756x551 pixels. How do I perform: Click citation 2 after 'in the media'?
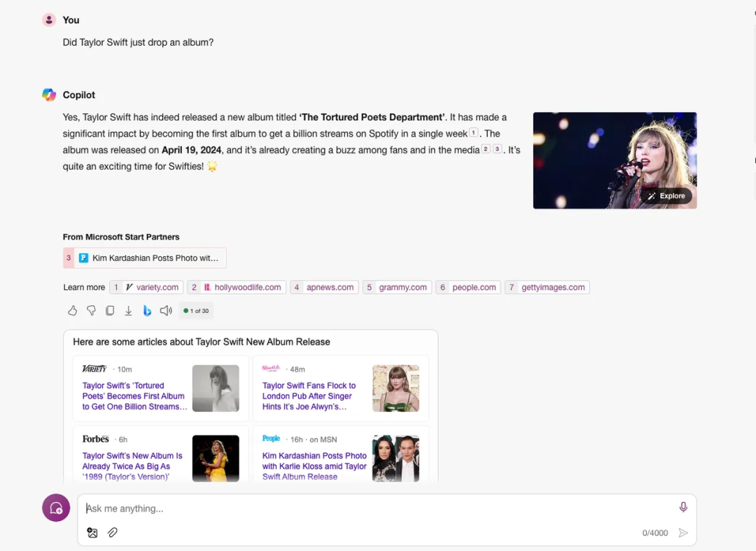[486, 149]
